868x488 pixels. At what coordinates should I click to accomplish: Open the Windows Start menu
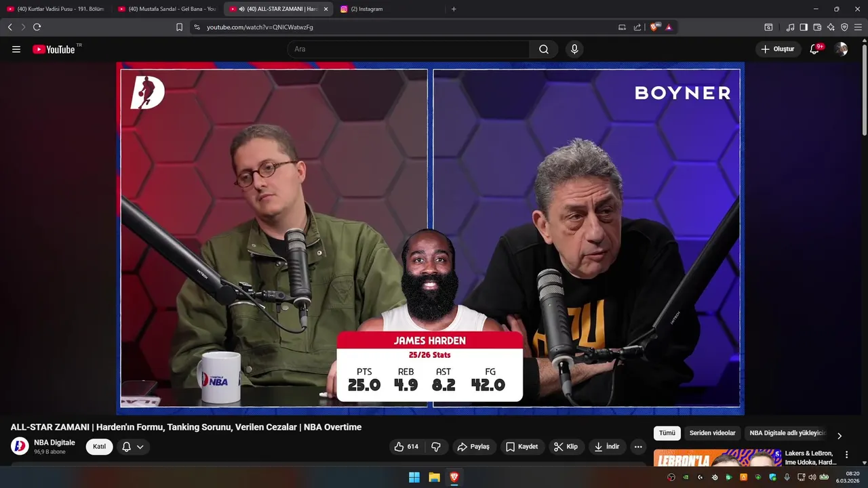(x=414, y=477)
